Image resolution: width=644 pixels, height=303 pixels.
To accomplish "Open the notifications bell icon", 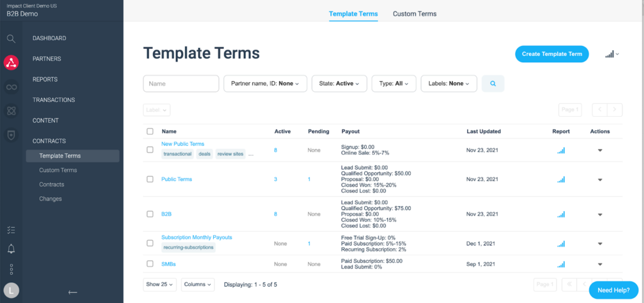I will pos(11,249).
